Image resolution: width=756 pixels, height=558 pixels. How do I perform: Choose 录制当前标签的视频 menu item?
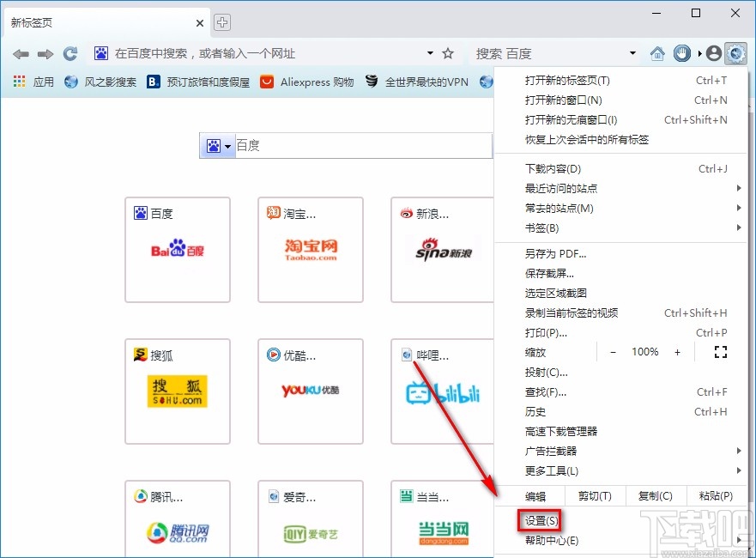tap(621, 313)
